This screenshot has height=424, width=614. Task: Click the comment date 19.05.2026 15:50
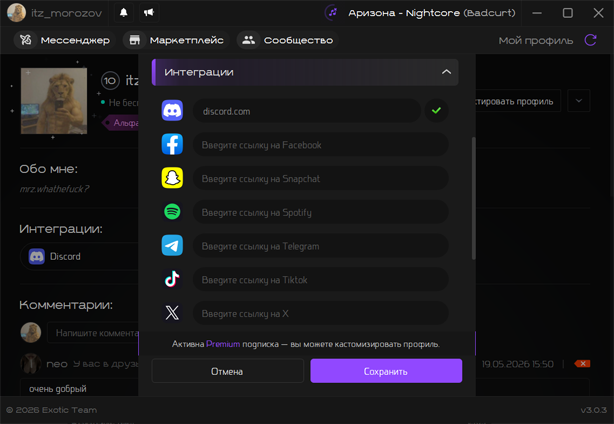517,364
